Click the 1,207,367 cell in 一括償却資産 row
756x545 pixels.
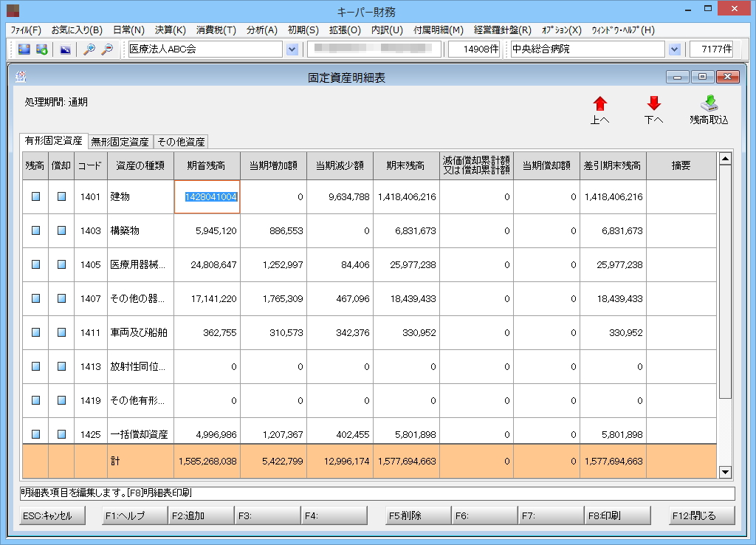pyautogui.click(x=273, y=432)
